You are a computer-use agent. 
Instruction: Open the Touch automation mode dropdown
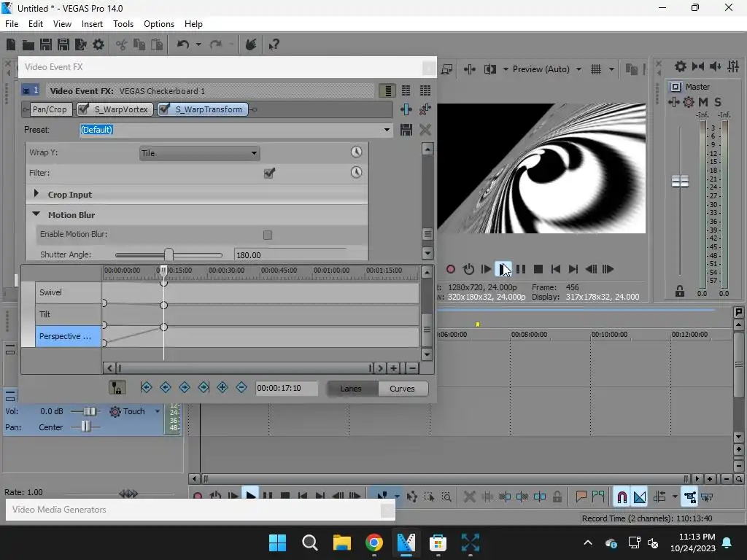click(158, 411)
